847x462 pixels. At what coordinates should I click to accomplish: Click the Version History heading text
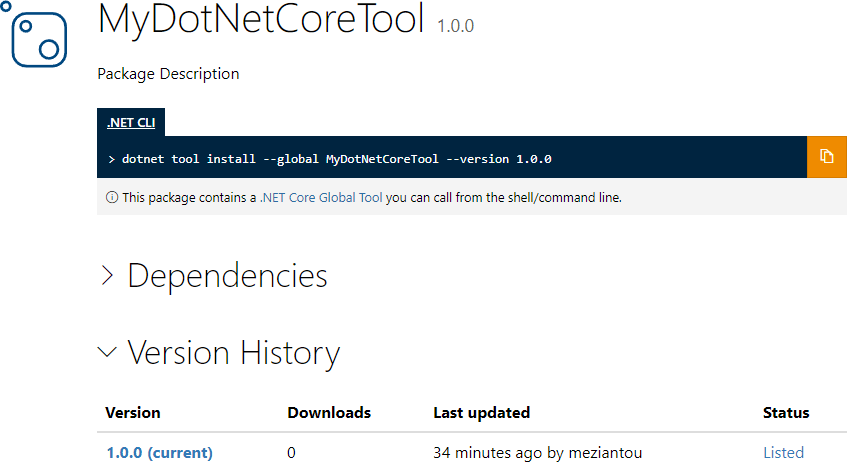coord(233,353)
